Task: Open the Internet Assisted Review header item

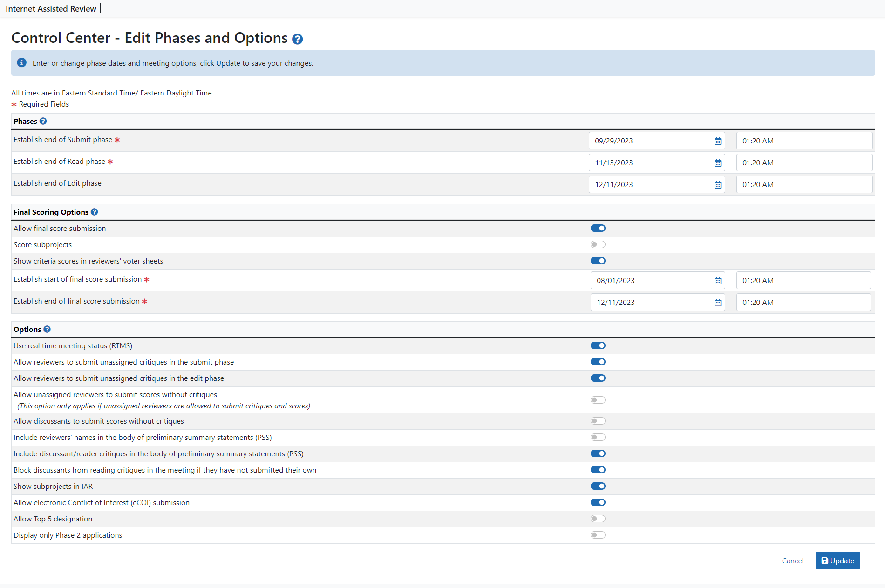Action: (51, 8)
